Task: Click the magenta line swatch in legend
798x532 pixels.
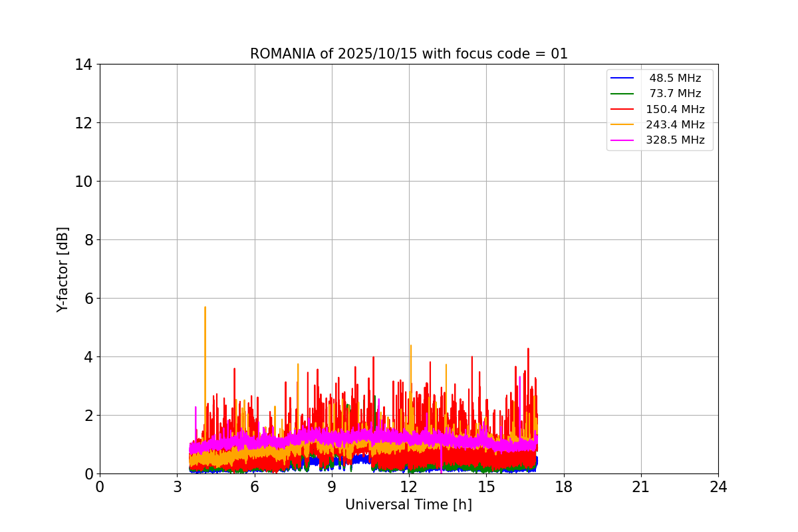Action: [622, 140]
